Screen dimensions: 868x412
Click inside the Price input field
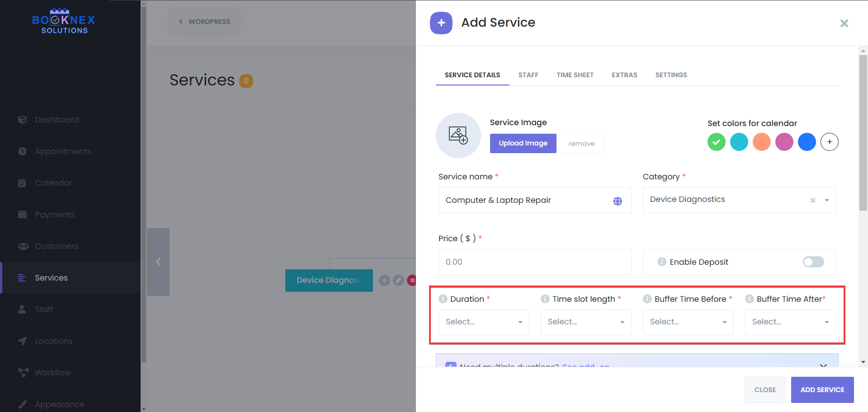pyautogui.click(x=534, y=262)
